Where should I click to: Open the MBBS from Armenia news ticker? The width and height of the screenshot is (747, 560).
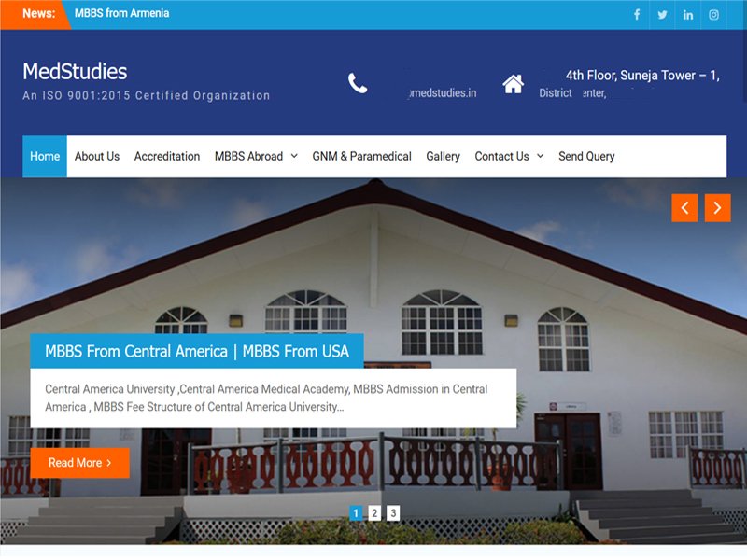(x=121, y=13)
